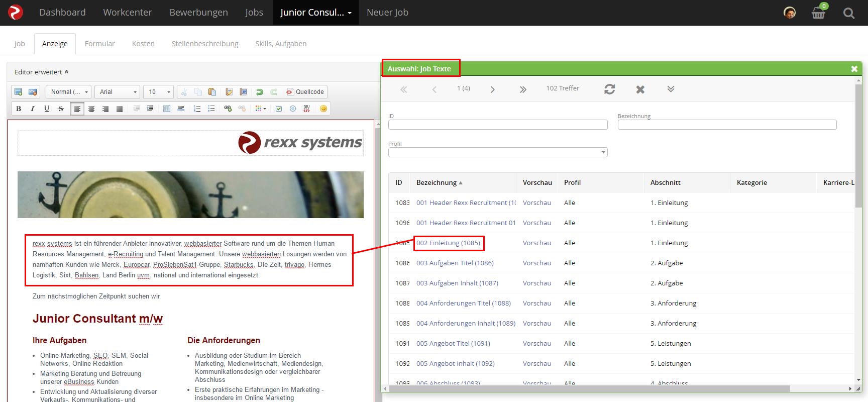Insert a bulleted list
The width and height of the screenshot is (868, 402).
click(211, 109)
